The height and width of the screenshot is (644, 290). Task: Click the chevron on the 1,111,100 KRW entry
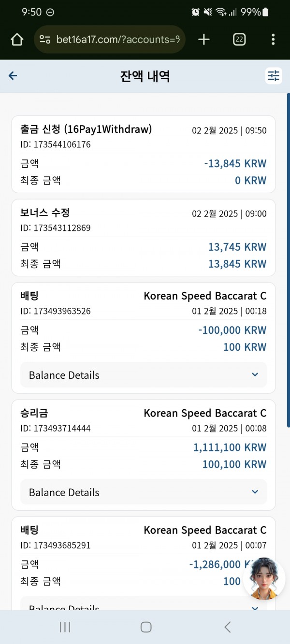click(x=255, y=492)
